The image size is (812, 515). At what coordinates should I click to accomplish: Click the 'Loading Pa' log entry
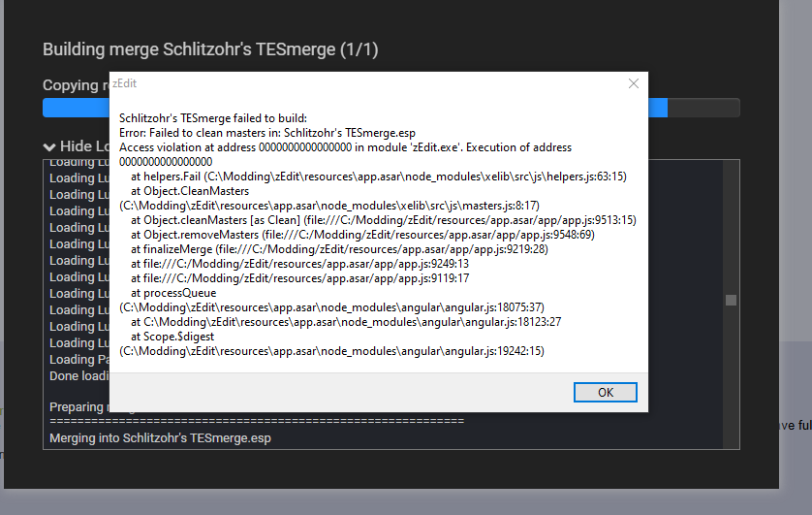[x=79, y=360]
